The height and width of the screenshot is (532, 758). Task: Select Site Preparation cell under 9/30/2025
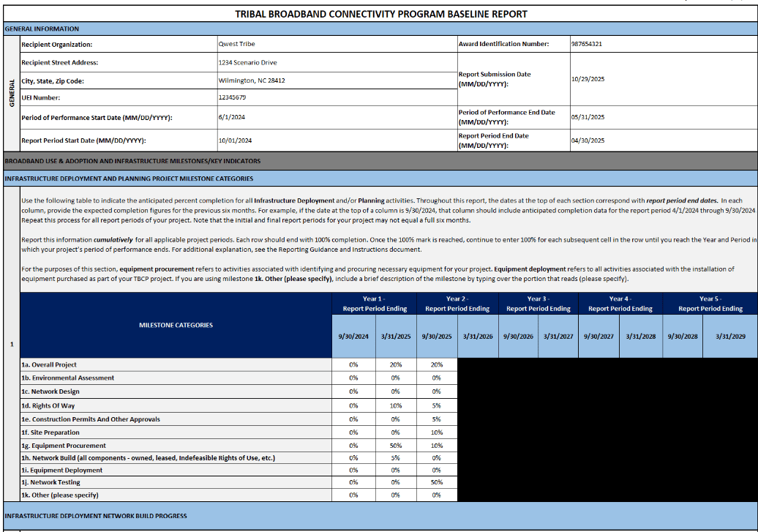tap(436, 432)
